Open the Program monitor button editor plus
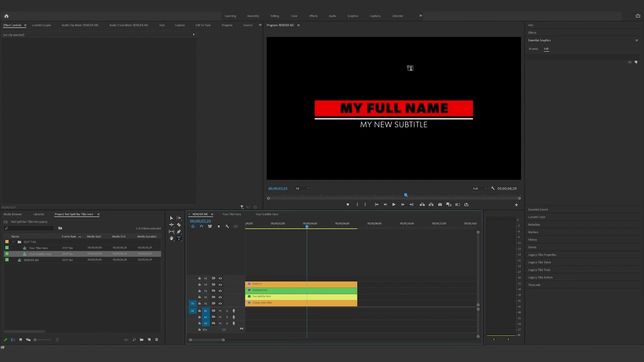The height and width of the screenshot is (362, 644). (x=516, y=205)
